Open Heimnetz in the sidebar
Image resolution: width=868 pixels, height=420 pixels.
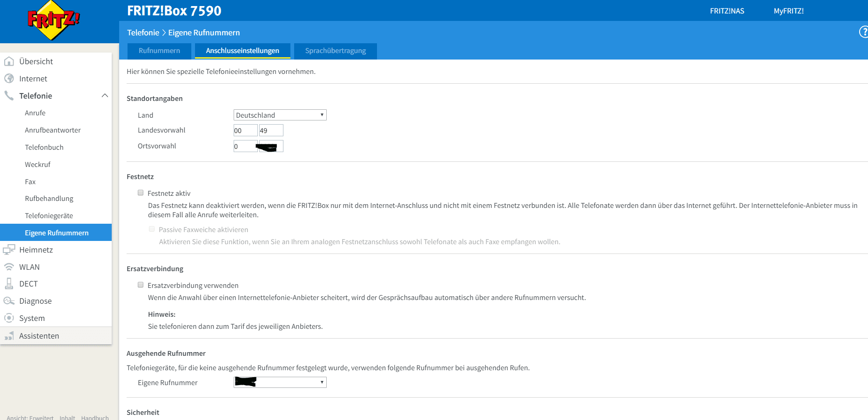(36, 250)
